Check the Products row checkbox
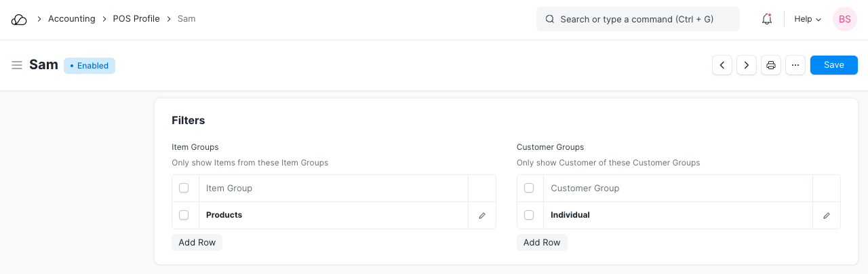This screenshot has width=868, height=274. click(184, 215)
